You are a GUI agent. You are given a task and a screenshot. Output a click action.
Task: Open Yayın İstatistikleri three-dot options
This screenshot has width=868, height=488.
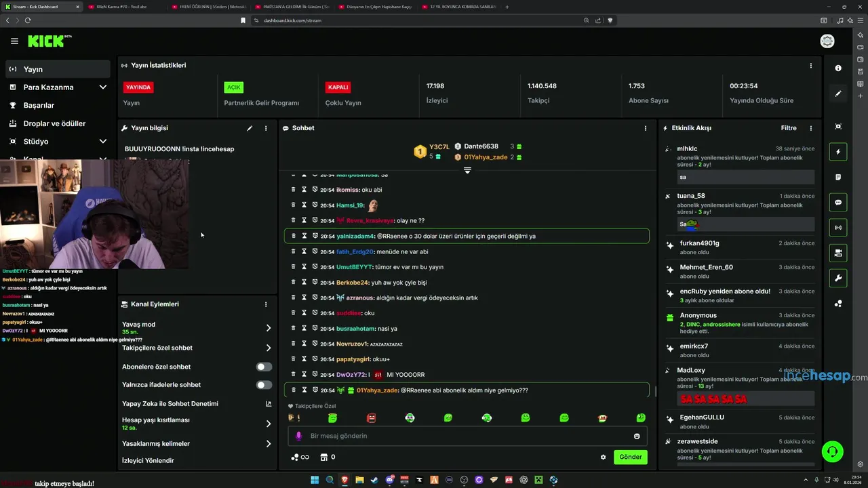point(810,66)
